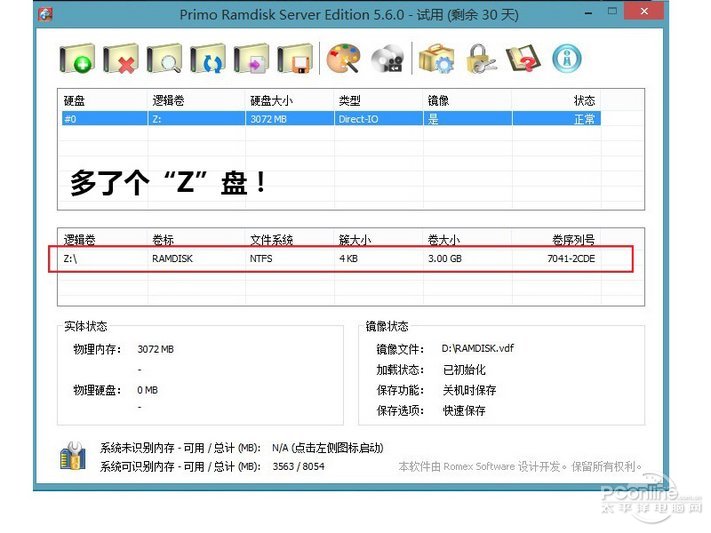Click the 4 KB cluster size cell
Viewport: 711px width, 533px height.
click(348, 259)
